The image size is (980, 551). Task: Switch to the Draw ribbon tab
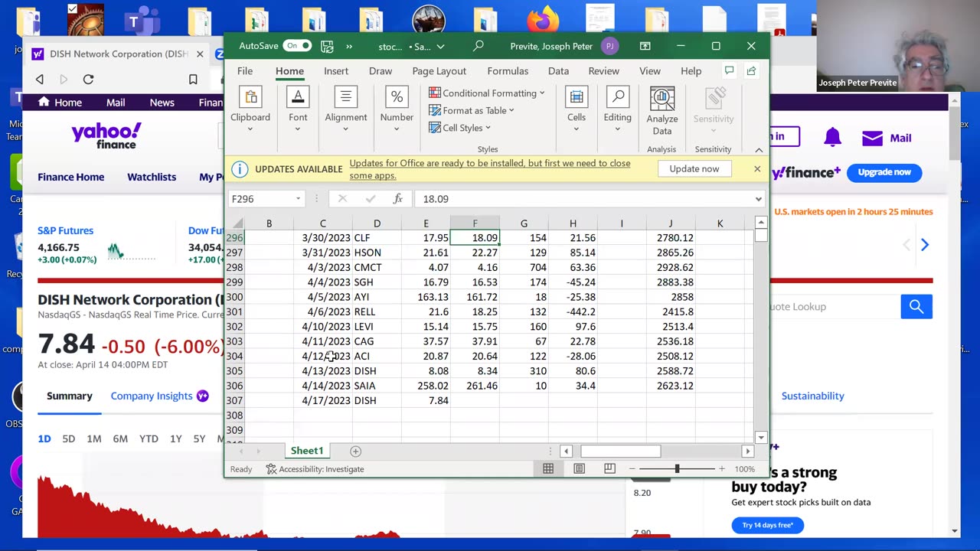(x=381, y=71)
